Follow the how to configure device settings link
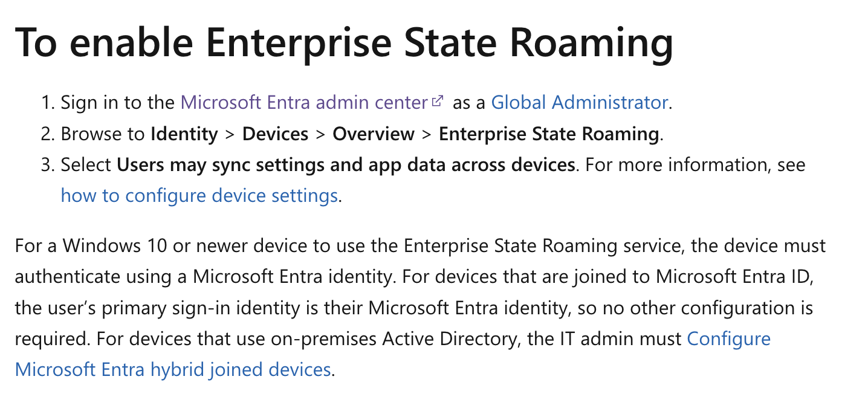This screenshot has height=411, width=868. click(199, 196)
